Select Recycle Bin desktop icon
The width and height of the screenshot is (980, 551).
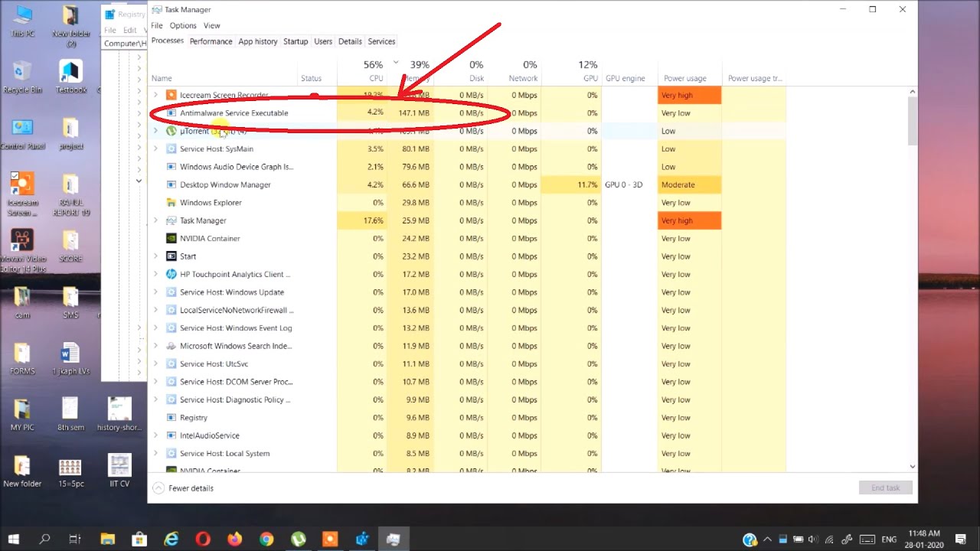tap(22, 77)
